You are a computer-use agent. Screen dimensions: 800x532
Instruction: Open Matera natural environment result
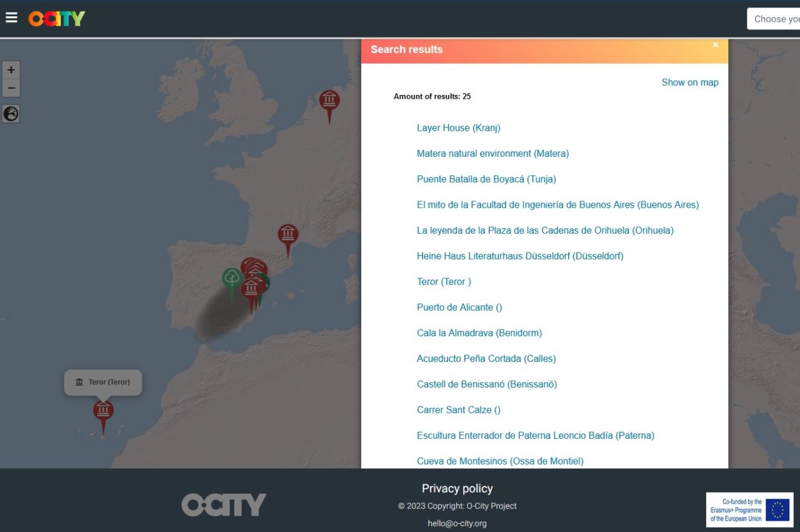click(x=492, y=154)
